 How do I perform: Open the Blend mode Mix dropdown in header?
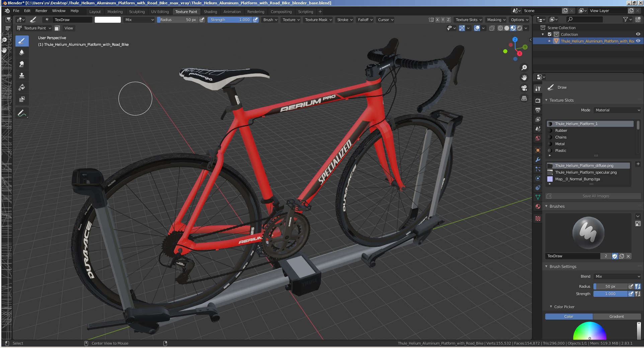pyautogui.click(x=139, y=20)
